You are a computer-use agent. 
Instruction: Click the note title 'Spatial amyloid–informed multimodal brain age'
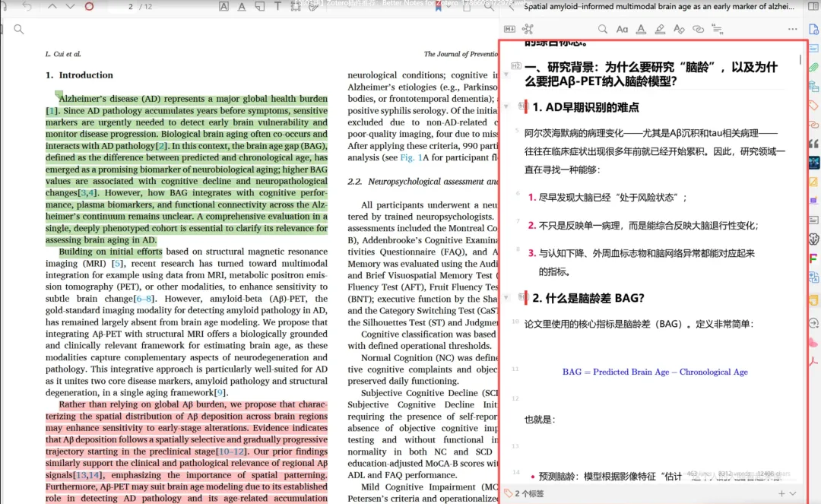point(658,7)
